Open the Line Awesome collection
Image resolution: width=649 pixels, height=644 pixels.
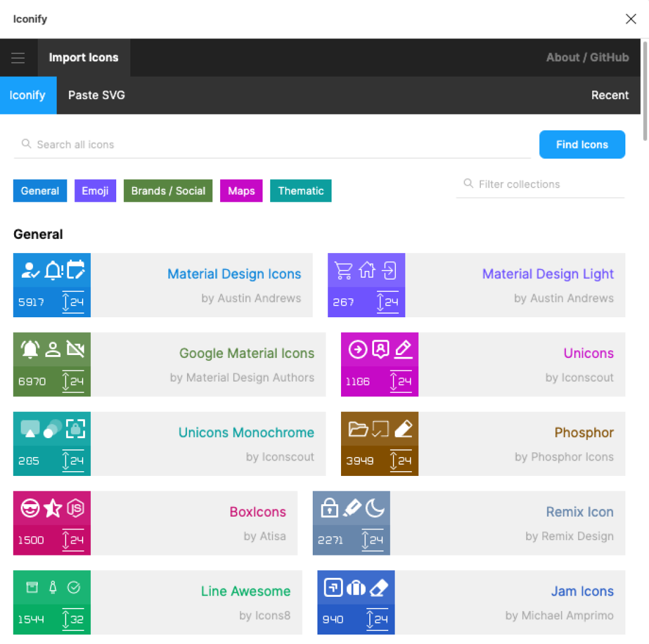point(158,603)
